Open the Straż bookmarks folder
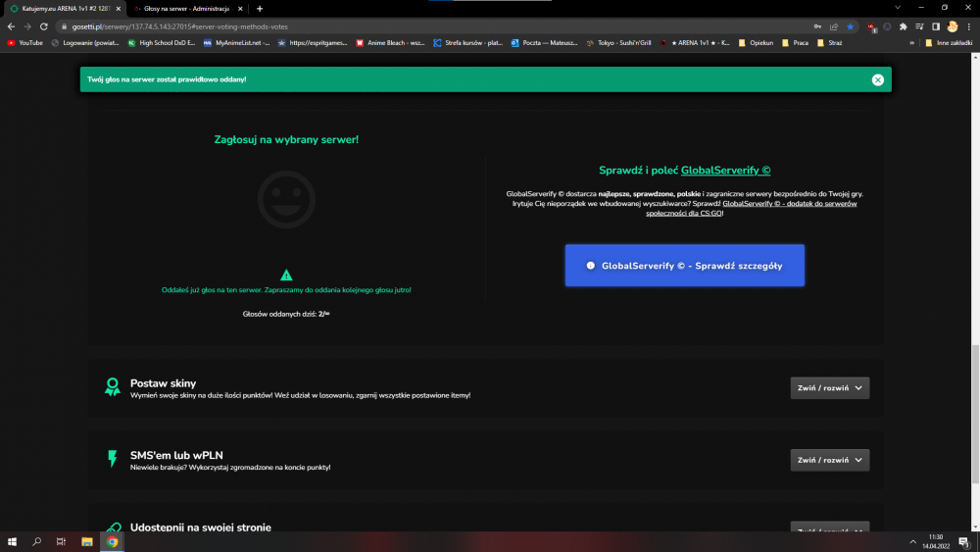 click(x=829, y=43)
